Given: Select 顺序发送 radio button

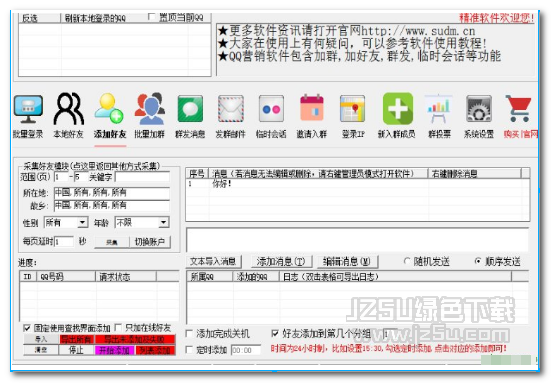Looking at the screenshot, I should [478, 261].
